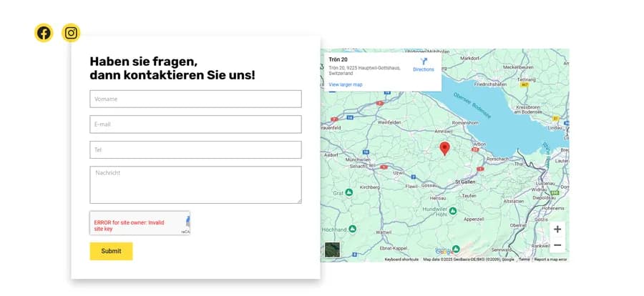Click inside the Nachricht message box
The image size is (644, 296).
[x=195, y=184]
